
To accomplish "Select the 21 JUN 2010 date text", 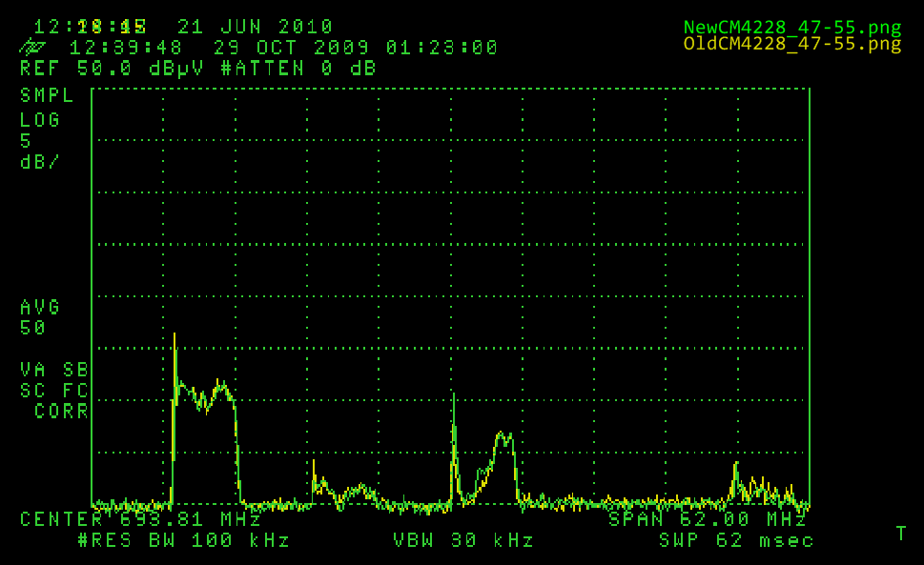I will click(x=256, y=27).
